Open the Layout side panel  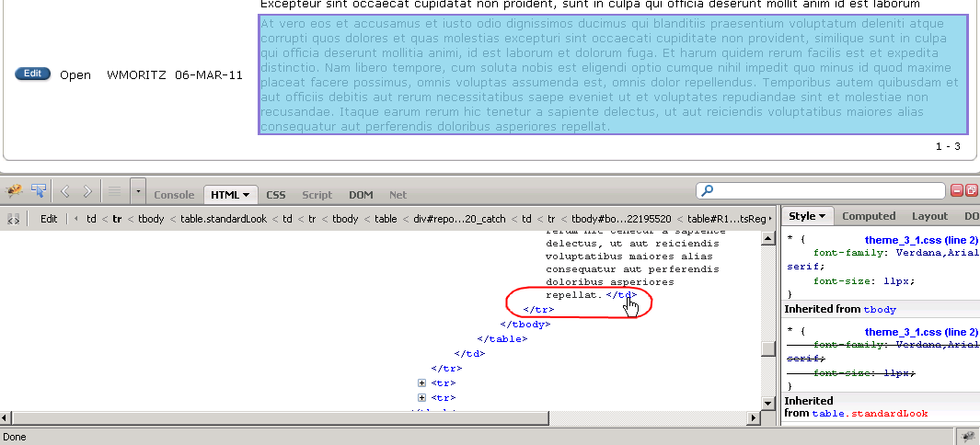pyautogui.click(x=930, y=216)
